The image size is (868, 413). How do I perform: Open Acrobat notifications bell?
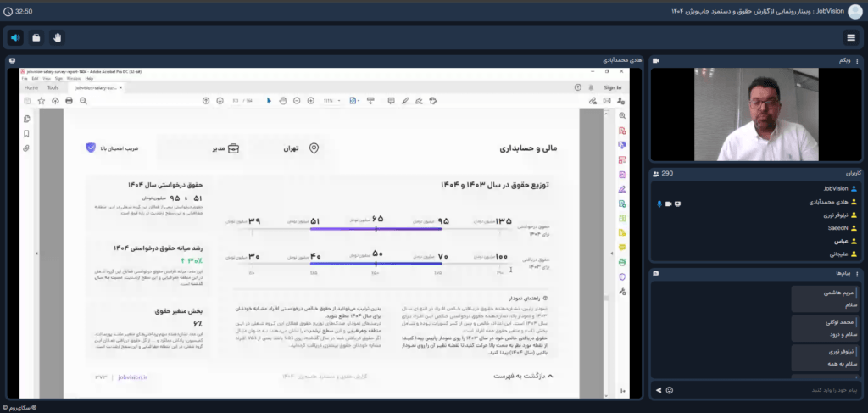point(592,87)
